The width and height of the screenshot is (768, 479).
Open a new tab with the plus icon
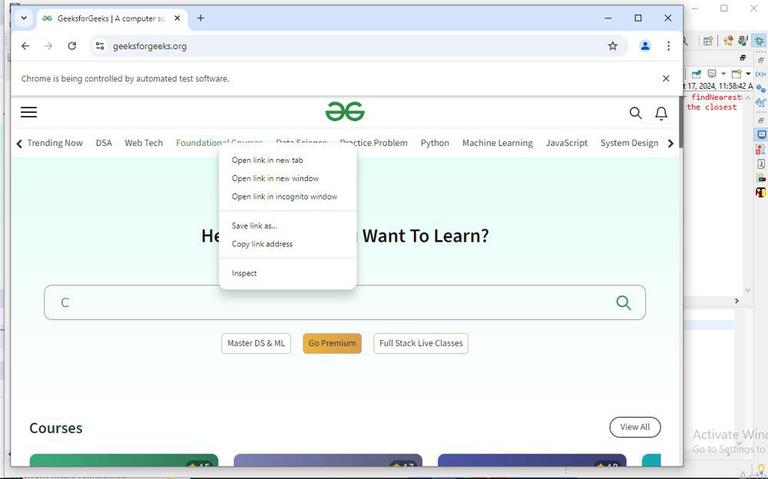click(x=200, y=18)
